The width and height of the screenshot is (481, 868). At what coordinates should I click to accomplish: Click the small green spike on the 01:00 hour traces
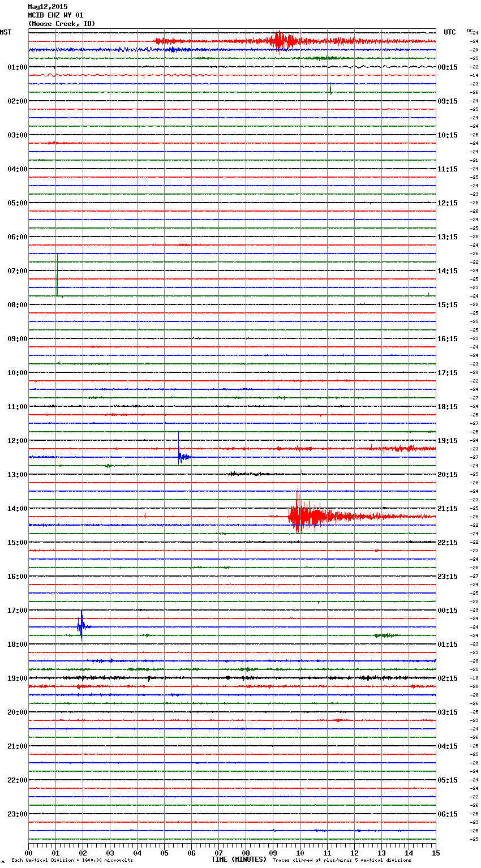coord(330,88)
